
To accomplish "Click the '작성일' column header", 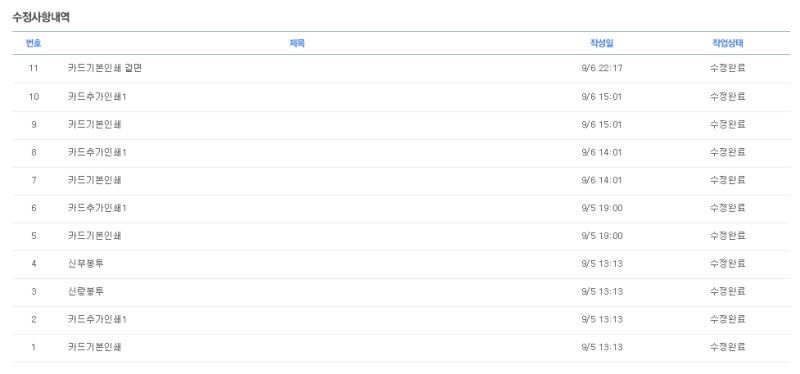I will tap(602, 43).
